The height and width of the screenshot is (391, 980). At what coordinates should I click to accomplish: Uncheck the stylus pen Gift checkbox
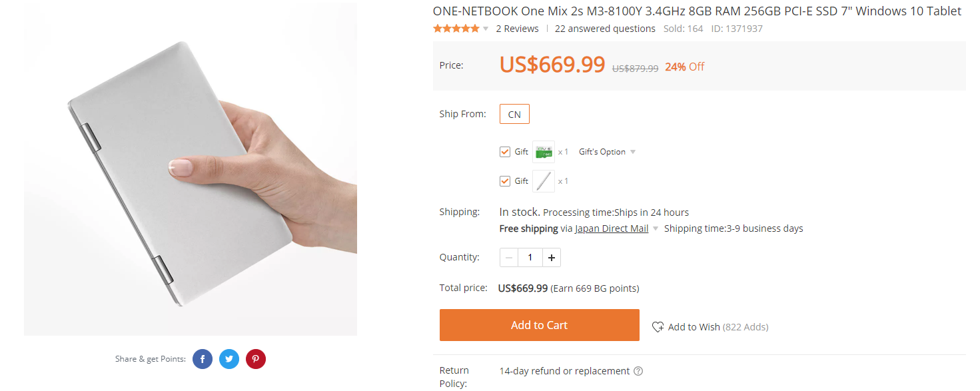pos(505,181)
